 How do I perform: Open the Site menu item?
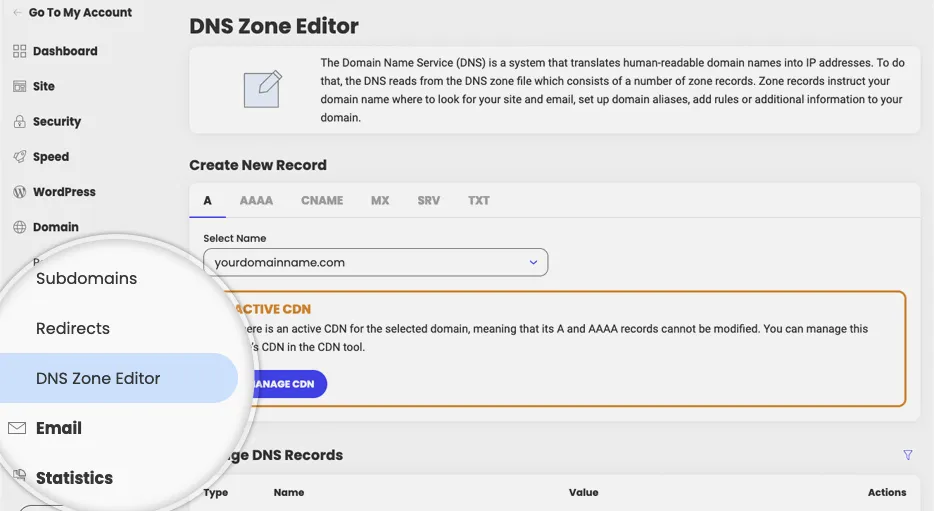43,86
